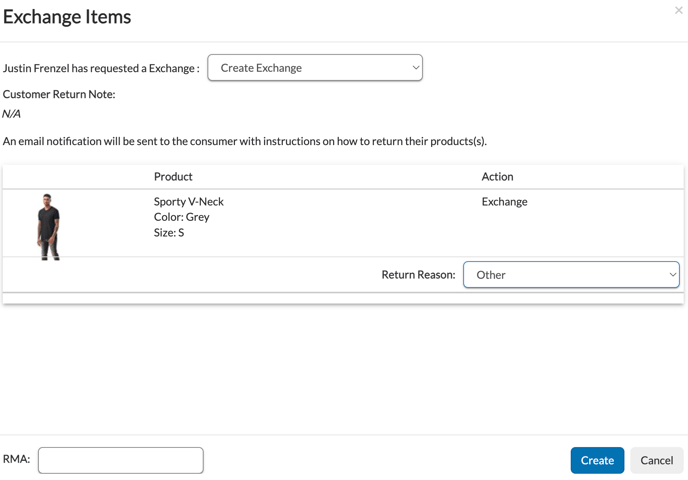Select the Sporty V-Neck product name
Image resolution: width=688 pixels, height=480 pixels.
pyautogui.click(x=189, y=202)
